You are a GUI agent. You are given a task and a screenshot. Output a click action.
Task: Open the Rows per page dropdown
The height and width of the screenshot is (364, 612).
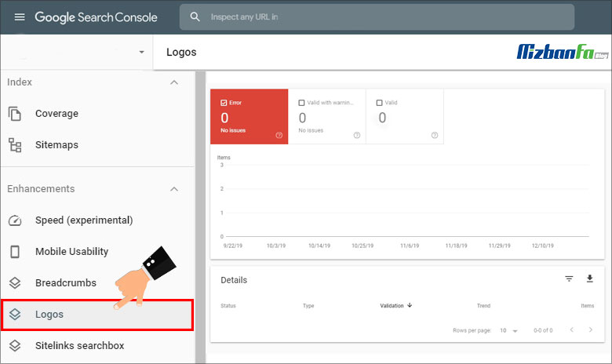(509, 331)
